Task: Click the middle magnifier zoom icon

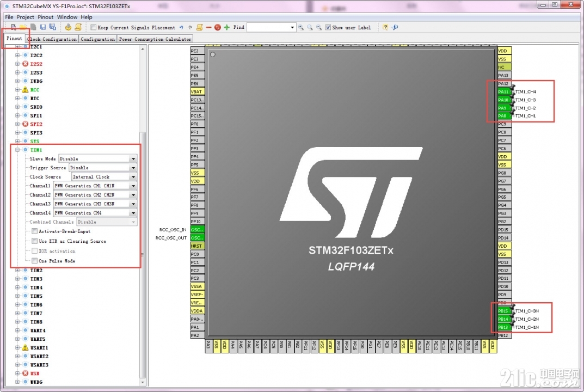Action: (x=310, y=27)
